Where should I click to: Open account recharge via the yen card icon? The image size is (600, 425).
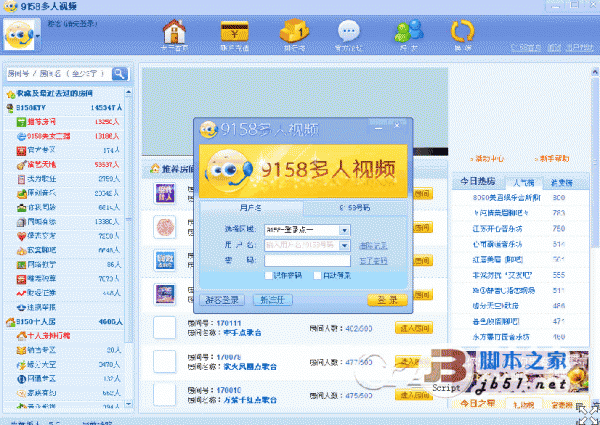235,31
